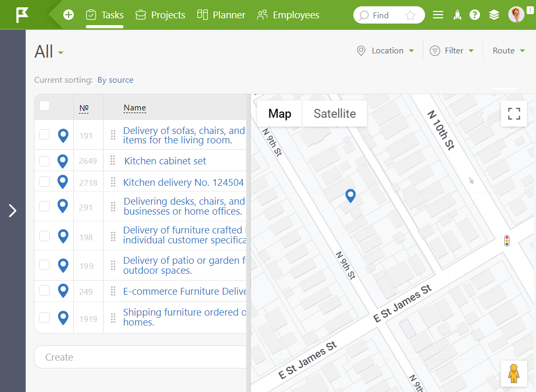Image resolution: width=536 pixels, height=392 pixels.
Task: Check the box for task 2649
Action: [x=44, y=161]
